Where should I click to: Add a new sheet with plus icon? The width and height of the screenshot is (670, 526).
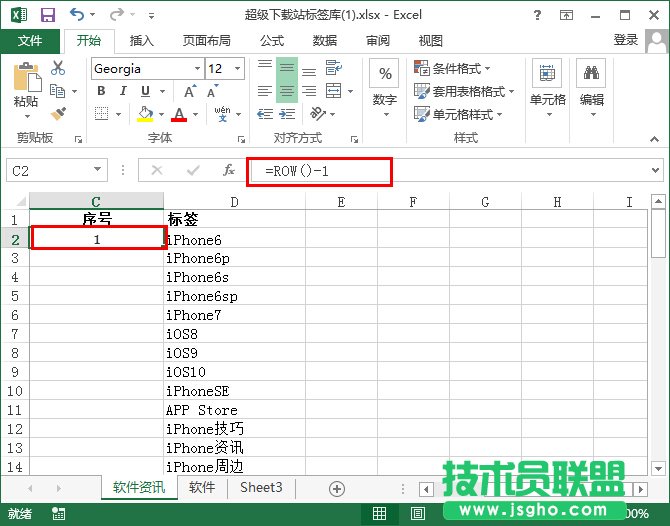tap(337, 488)
